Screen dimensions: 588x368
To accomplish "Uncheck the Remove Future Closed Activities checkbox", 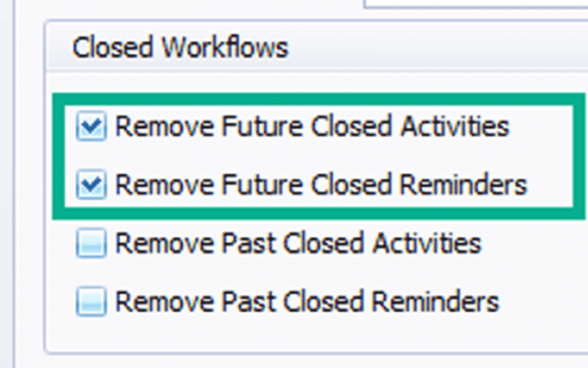I will [x=91, y=127].
